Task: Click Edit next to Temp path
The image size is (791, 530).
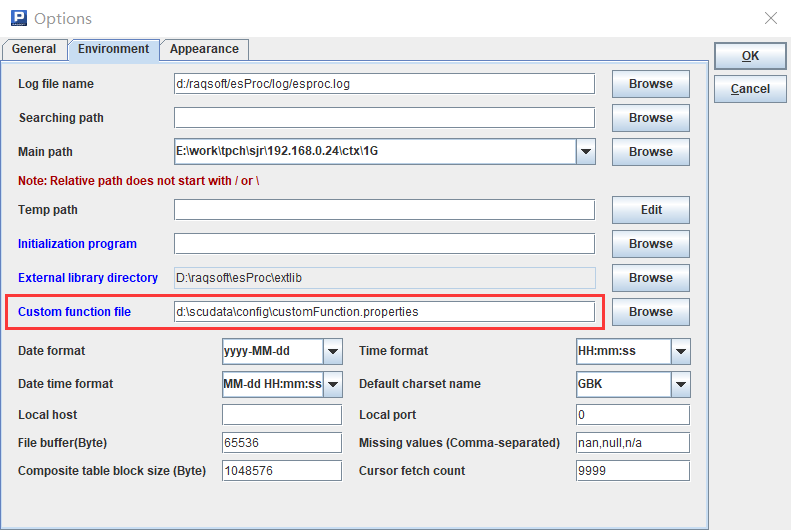Action: 650,210
